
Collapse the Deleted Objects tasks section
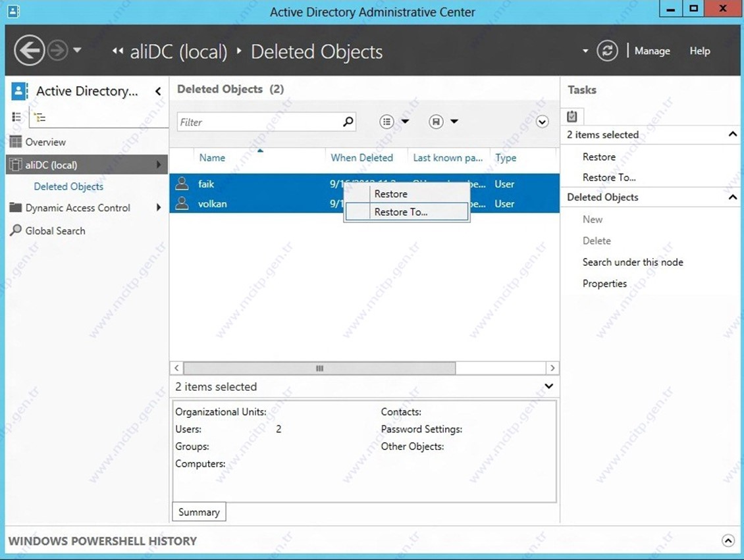(733, 197)
